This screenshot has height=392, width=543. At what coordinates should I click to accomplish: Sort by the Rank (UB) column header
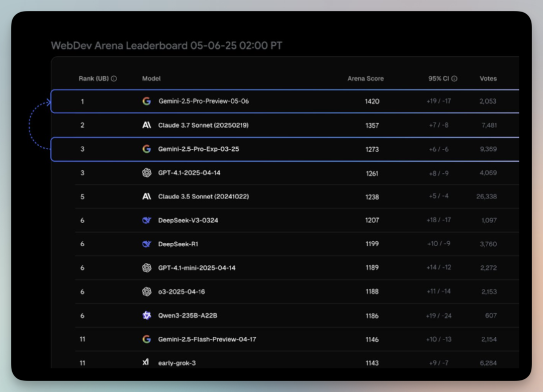tap(94, 78)
